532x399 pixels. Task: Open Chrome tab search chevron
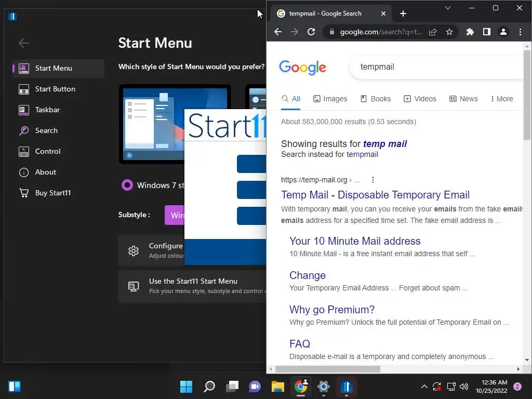[x=448, y=8]
